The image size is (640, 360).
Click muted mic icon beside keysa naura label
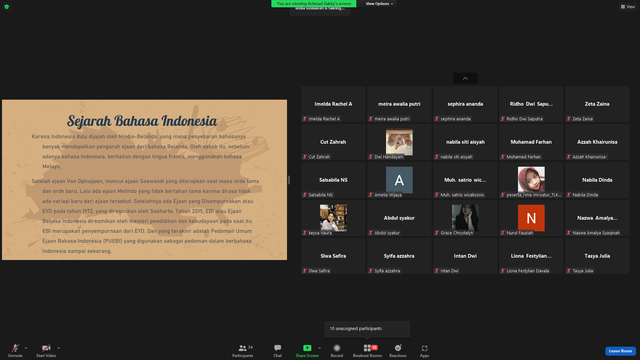point(304,233)
